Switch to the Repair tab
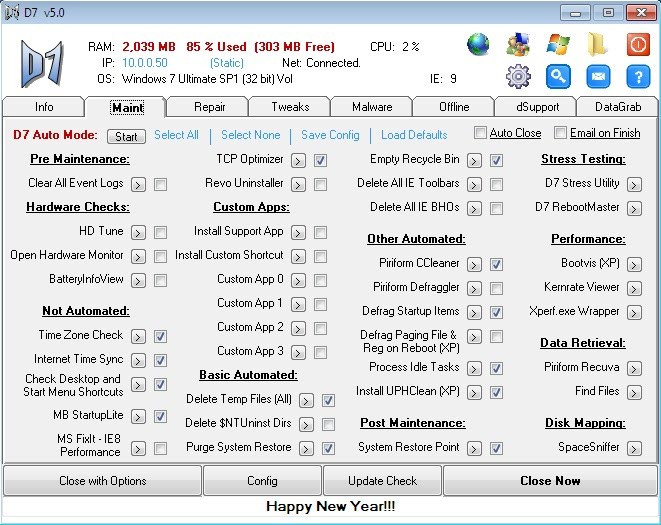This screenshot has width=661, height=525. [x=209, y=107]
